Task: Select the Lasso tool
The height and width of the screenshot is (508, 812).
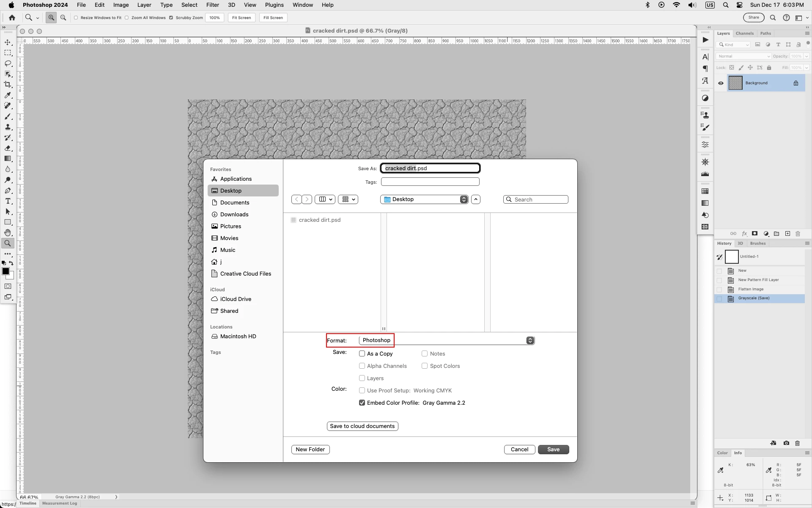Action: point(8,63)
